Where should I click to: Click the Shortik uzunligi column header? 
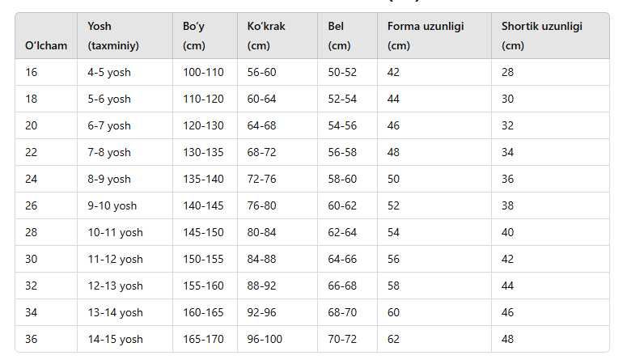tap(541, 36)
